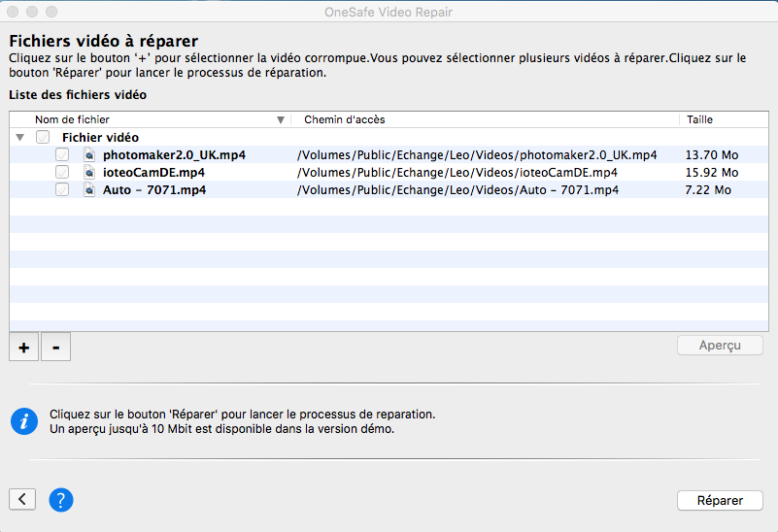The image size is (778, 532).
Task: Click the sort arrow in Nom de fichier header
Action: pos(281,120)
